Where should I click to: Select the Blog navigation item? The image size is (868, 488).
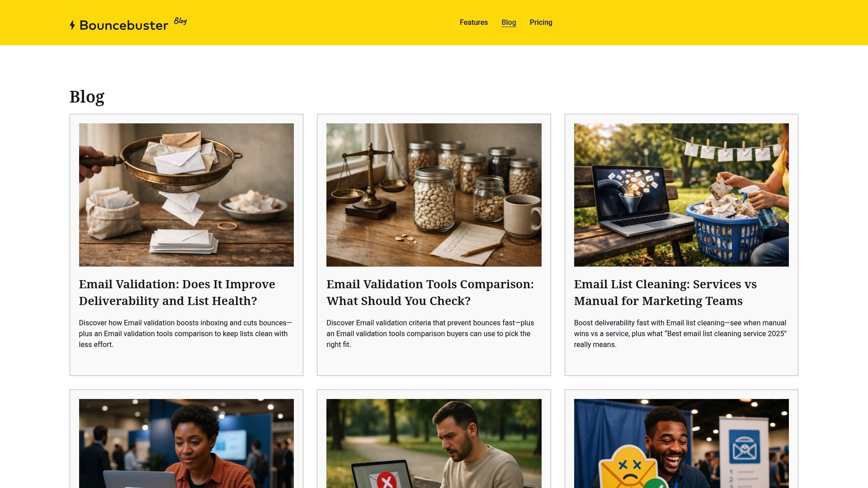509,23
